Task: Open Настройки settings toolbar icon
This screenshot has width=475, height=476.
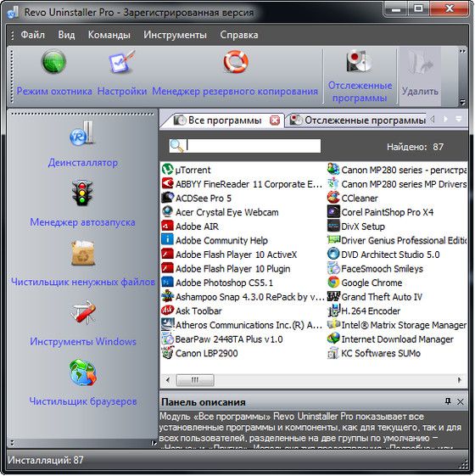Action: [x=121, y=62]
